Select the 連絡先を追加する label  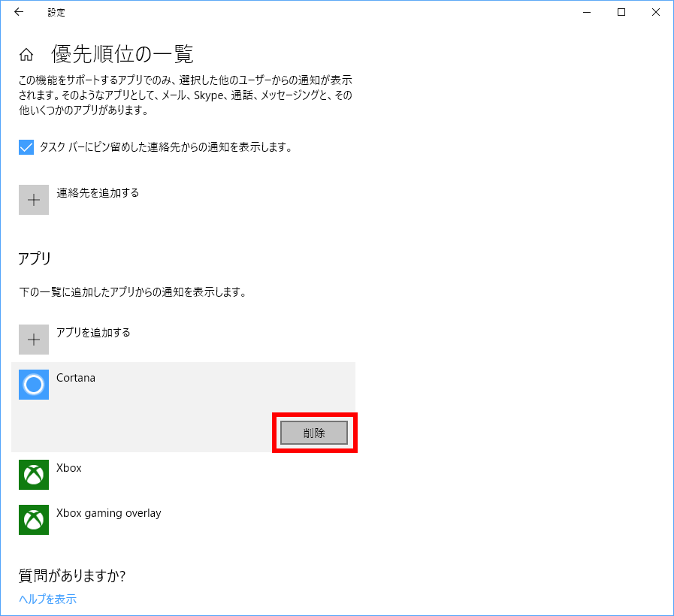click(98, 193)
